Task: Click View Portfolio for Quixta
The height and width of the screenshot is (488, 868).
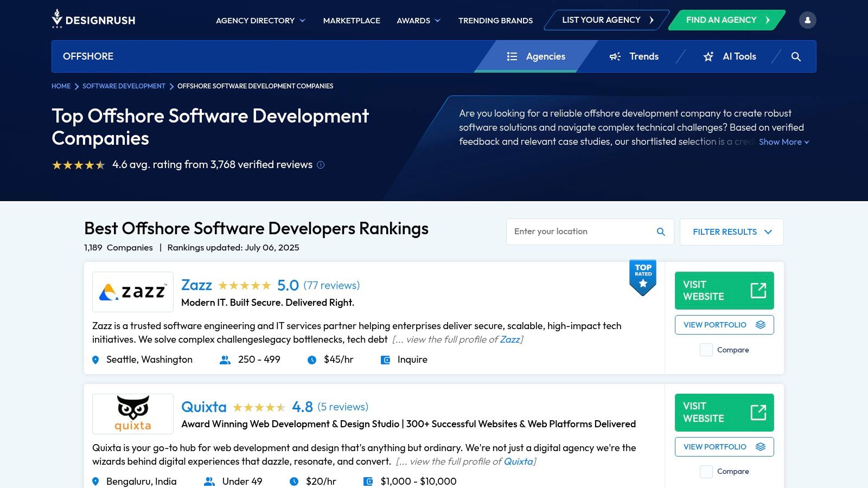Action: pos(724,447)
